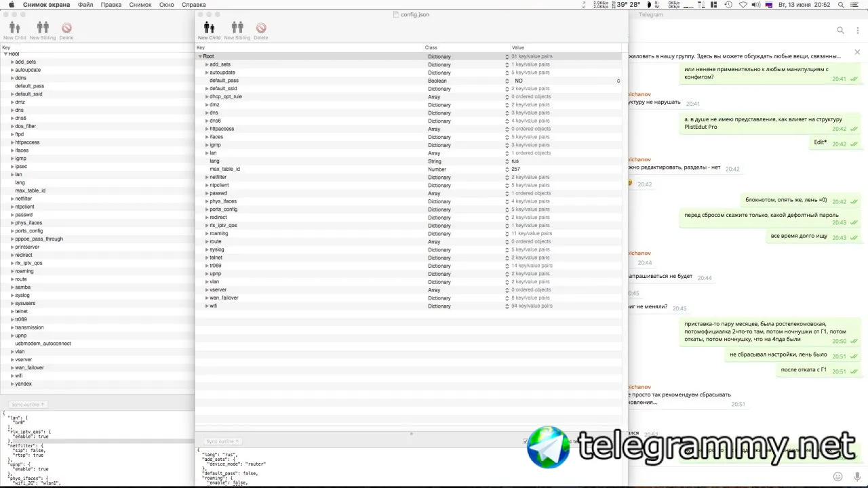868x488 pixels.
Task: Select transmission row in background window
Action: (x=97, y=327)
